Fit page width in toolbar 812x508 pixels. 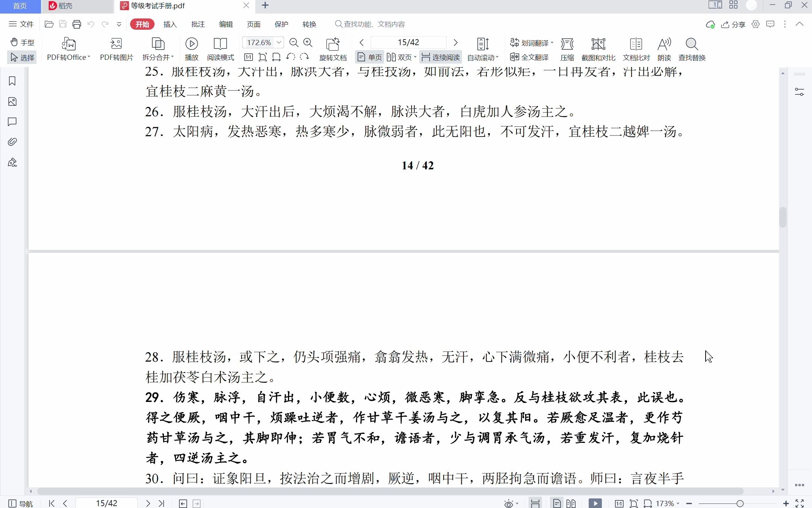tap(276, 57)
